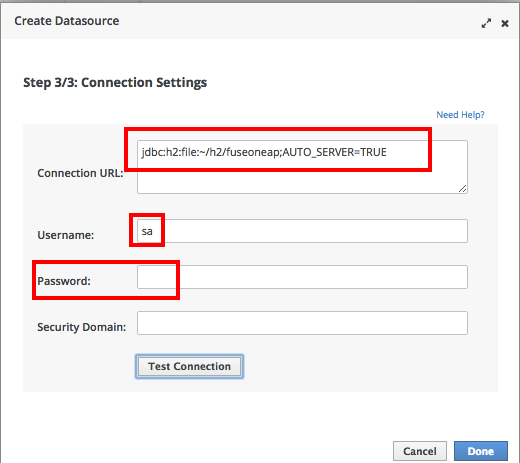This screenshot has height=463, width=520.
Task: Focus the Username field containing sa
Action: pyautogui.click(x=302, y=231)
